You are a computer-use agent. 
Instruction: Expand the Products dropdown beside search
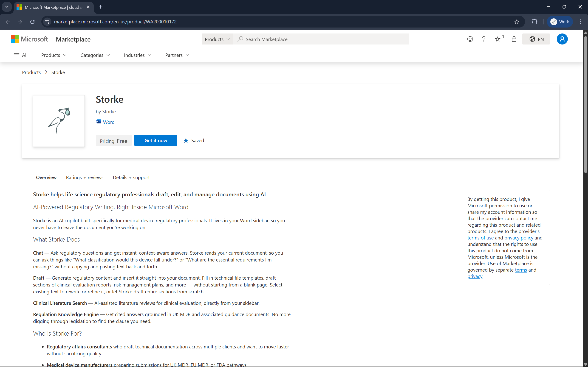(217, 39)
